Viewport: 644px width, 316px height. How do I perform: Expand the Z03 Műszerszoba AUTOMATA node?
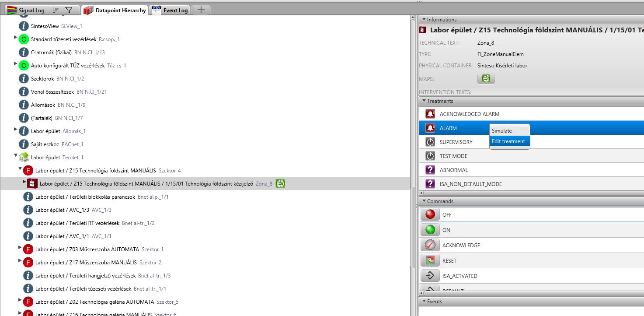20,248
